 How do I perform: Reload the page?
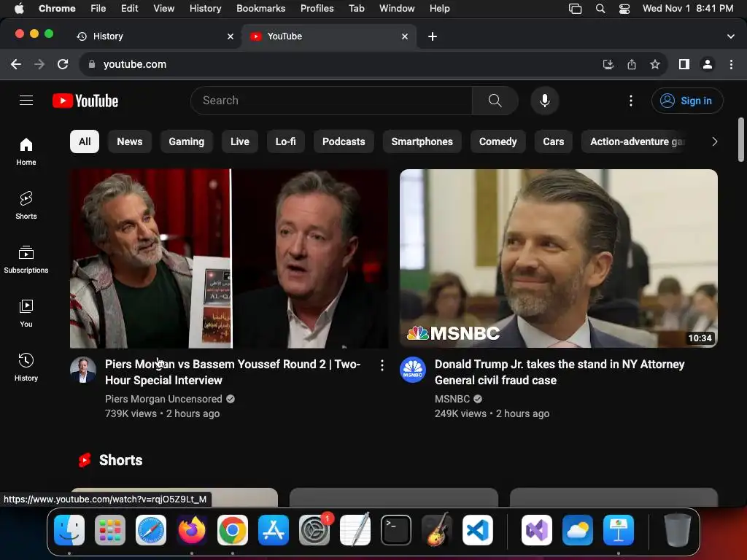pos(63,64)
